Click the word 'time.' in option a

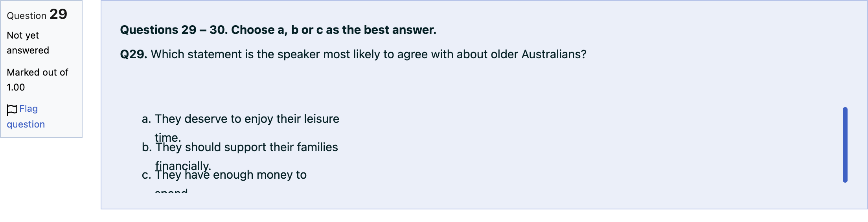pos(168,138)
